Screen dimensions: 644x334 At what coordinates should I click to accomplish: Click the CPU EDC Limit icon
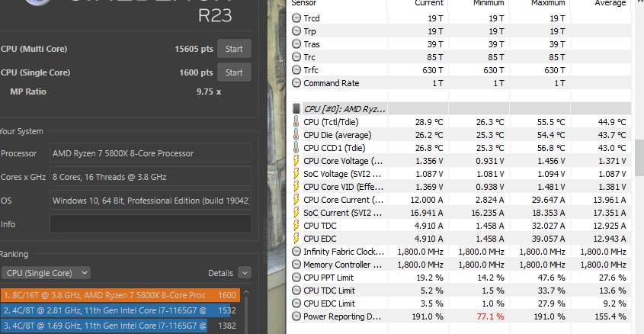pyautogui.click(x=296, y=303)
